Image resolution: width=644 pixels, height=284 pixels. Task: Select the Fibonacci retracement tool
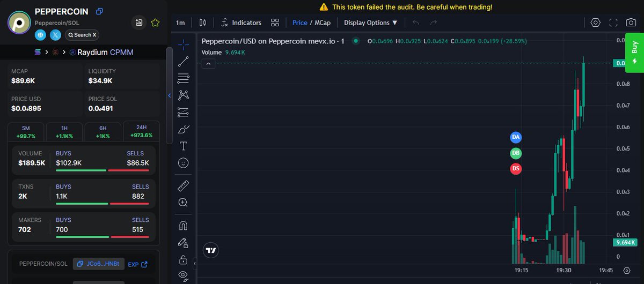point(183,78)
